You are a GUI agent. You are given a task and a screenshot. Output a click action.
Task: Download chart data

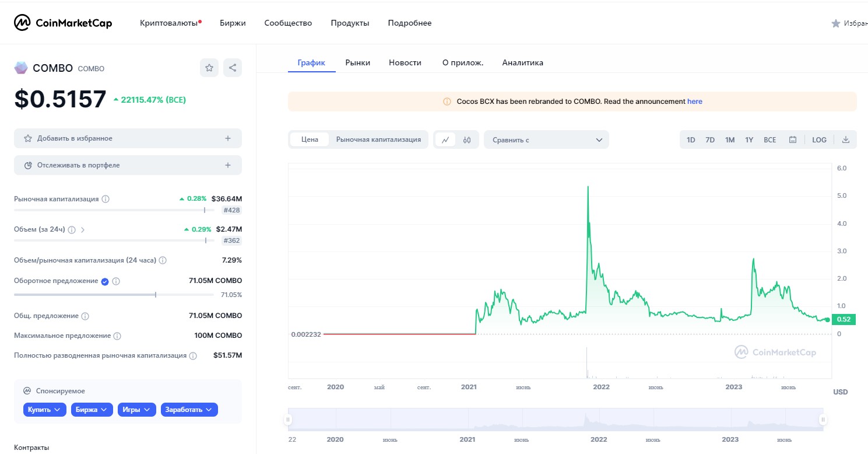point(846,140)
